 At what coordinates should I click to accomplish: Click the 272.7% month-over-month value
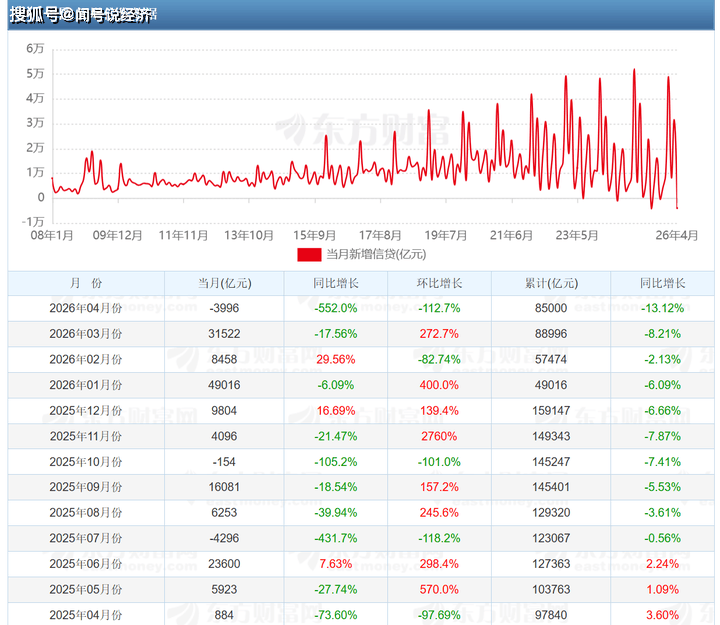coord(439,334)
